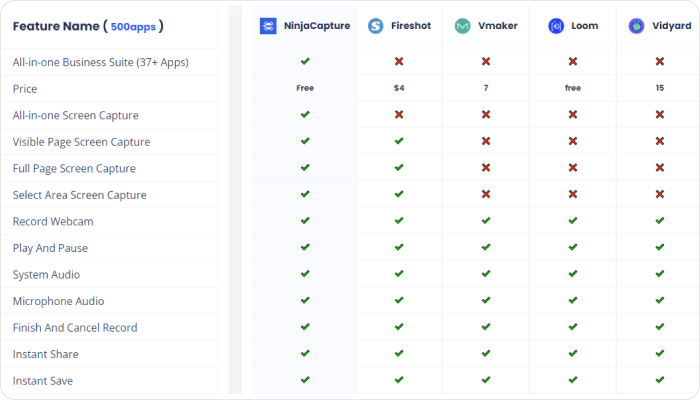Click Vidyard's red cross for Select Area Screen Capture
This screenshot has height=400, width=700.
[660, 194]
